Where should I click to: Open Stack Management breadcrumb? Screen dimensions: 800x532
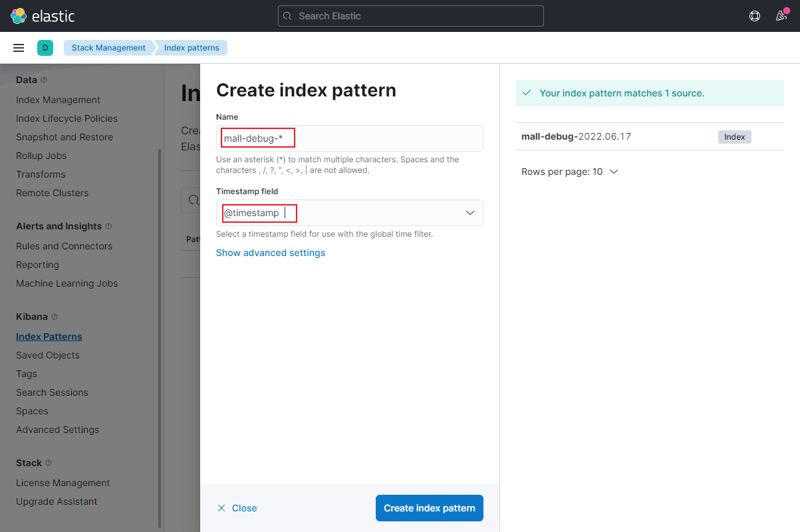108,48
